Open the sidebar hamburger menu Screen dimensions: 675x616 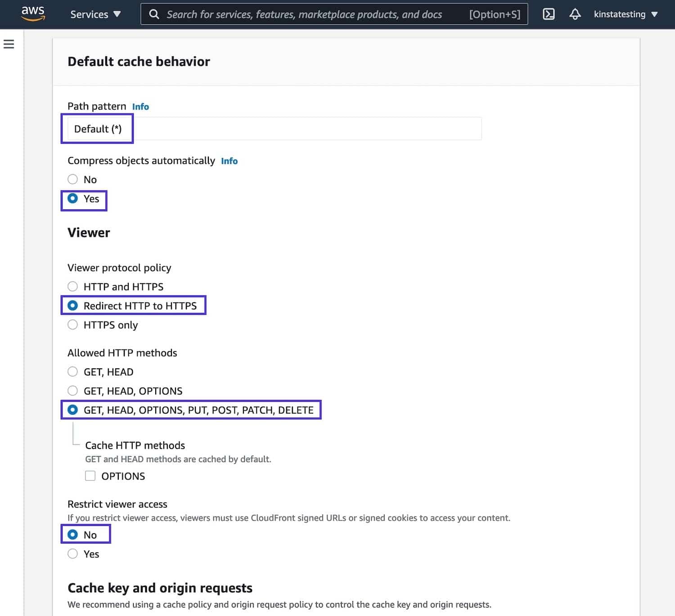tap(9, 44)
